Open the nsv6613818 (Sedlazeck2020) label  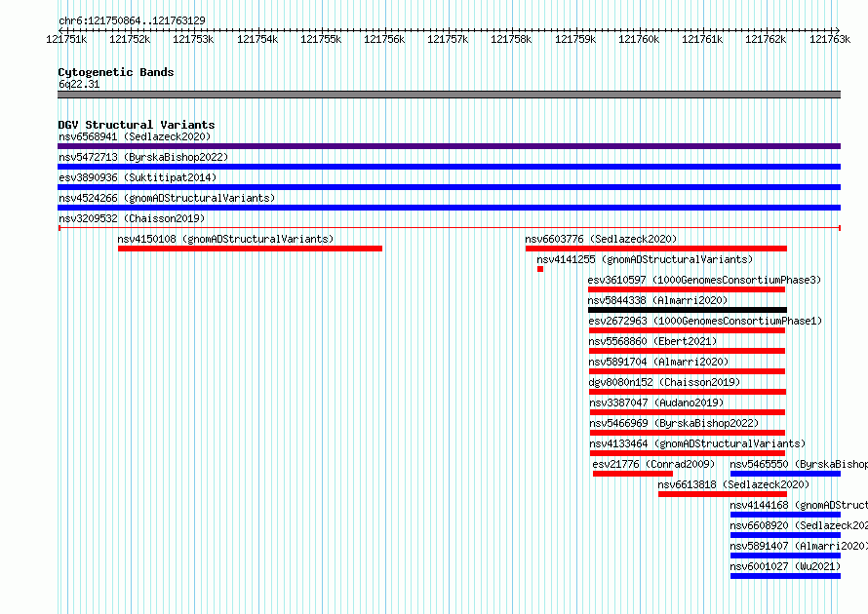point(733,484)
